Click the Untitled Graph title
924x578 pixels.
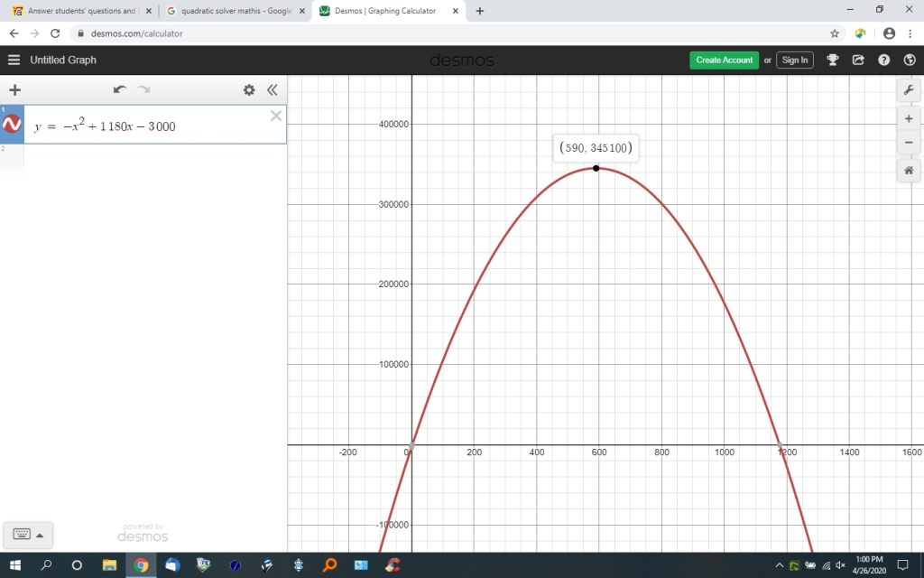63,60
